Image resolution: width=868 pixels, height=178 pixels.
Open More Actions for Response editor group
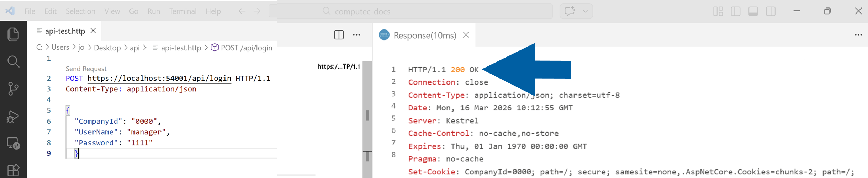858,35
